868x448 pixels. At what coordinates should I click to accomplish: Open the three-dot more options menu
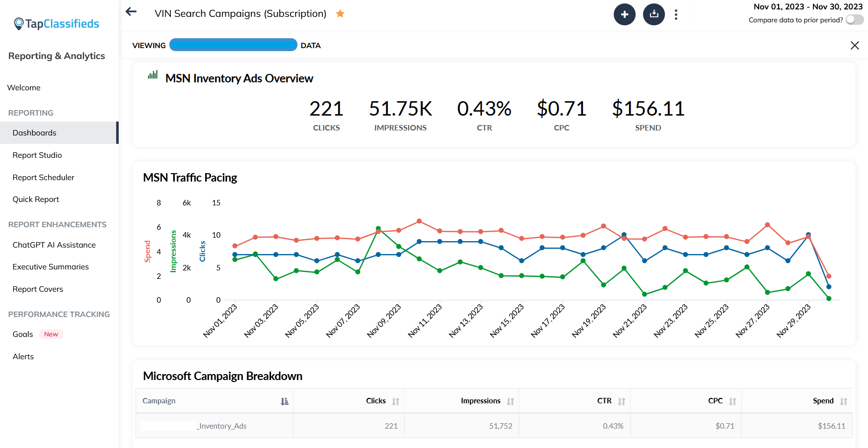[676, 15]
